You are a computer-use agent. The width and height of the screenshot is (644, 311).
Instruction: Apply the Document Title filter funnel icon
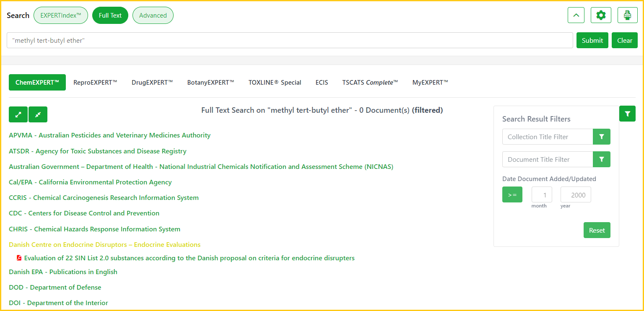pyautogui.click(x=602, y=159)
